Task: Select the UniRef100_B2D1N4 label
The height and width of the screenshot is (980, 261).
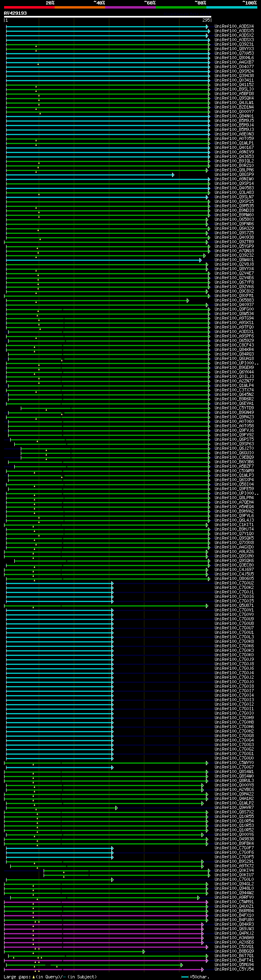Action: (234, 107)
